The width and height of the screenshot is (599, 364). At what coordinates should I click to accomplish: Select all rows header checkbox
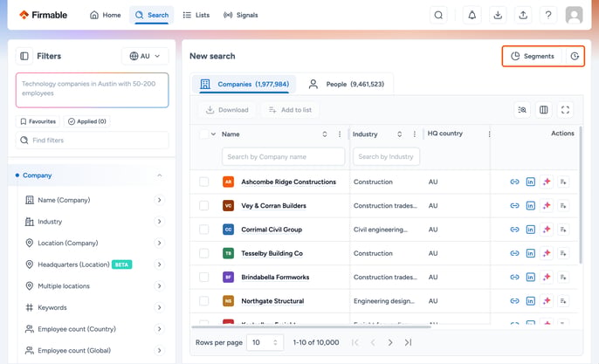pyautogui.click(x=204, y=134)
